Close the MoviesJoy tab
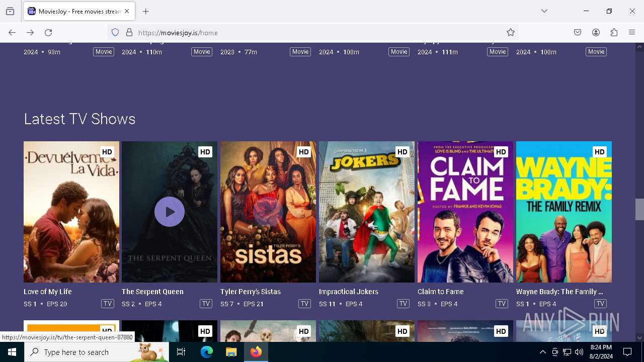 [x=127, y=11]
